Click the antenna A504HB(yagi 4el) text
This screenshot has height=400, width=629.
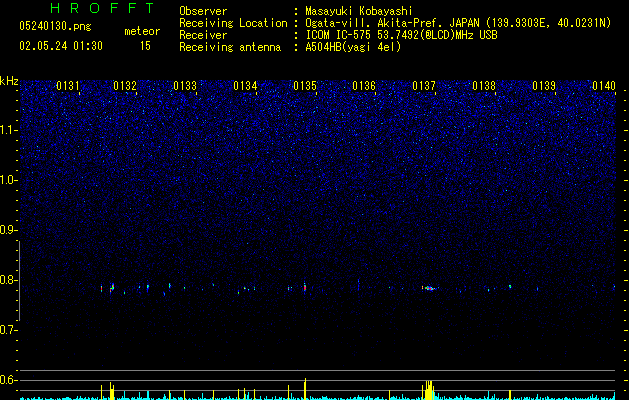353,47
